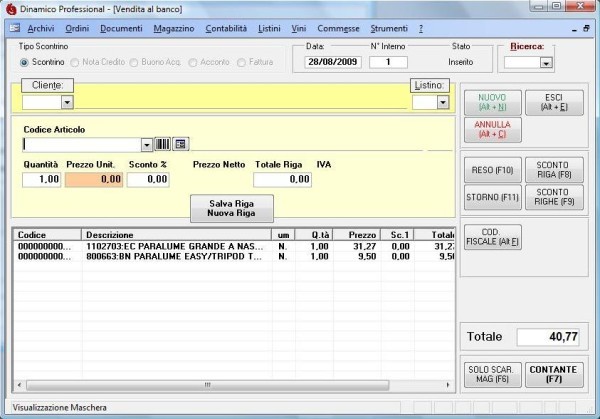The height and width of the screenshot is (419, 600).
Task: Click the Dinamico application logo icon
Action: [11, 9]
